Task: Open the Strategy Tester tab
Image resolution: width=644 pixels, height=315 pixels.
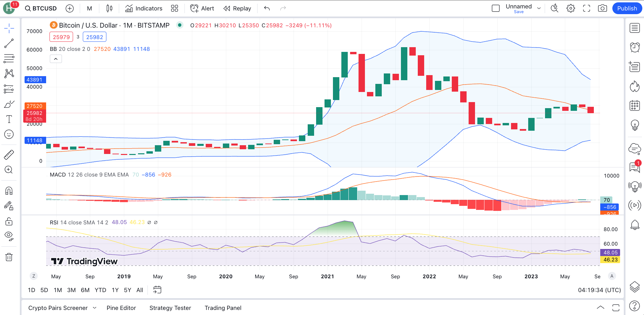Action: pos(170,308)
